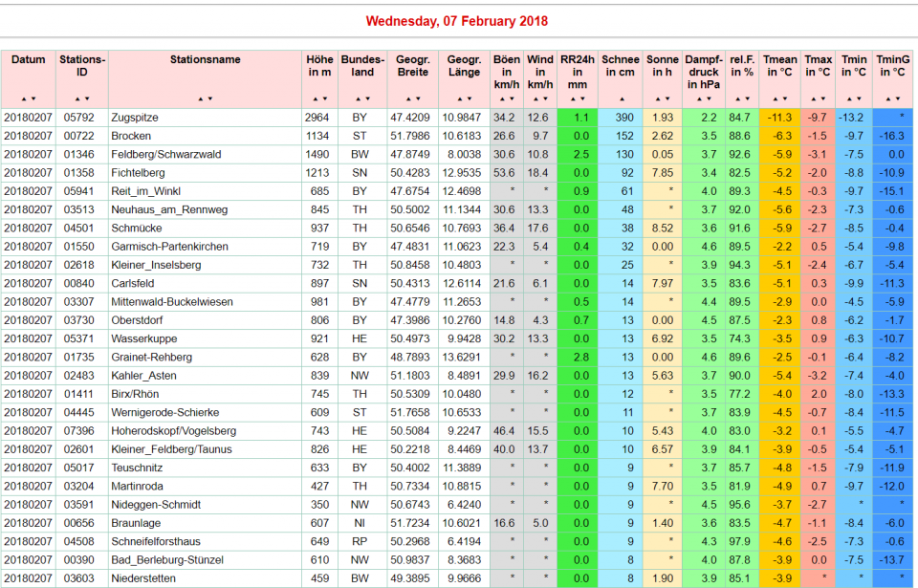
Task: Sort Sonne in h column ascending
Action: (658, 98)
